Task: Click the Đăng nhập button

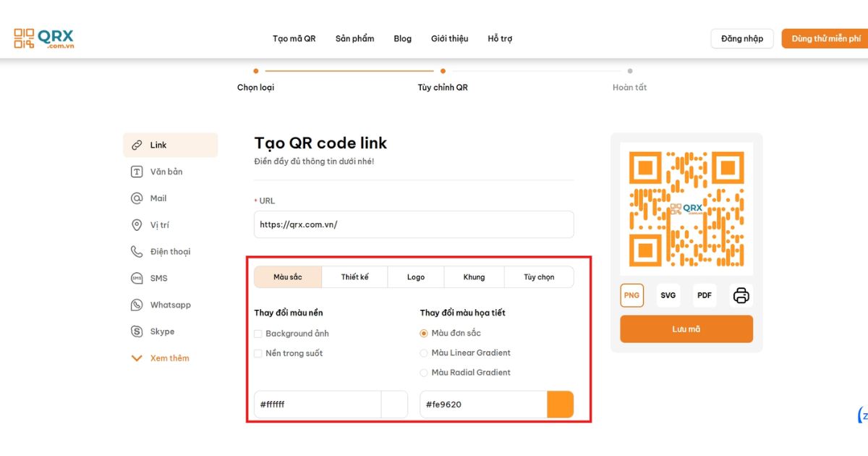Action: 742,38
